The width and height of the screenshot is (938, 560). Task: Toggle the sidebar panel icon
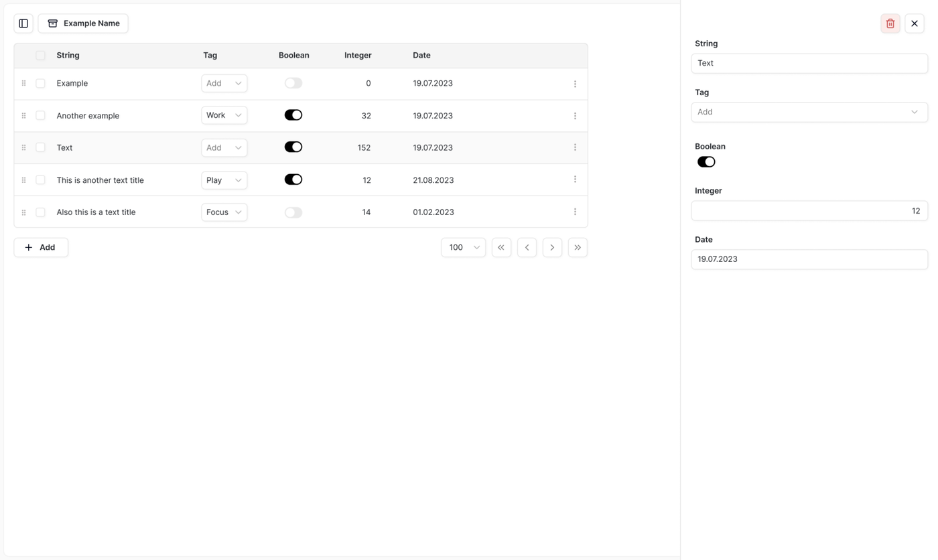pyautogui.click(x=23, y=23)
